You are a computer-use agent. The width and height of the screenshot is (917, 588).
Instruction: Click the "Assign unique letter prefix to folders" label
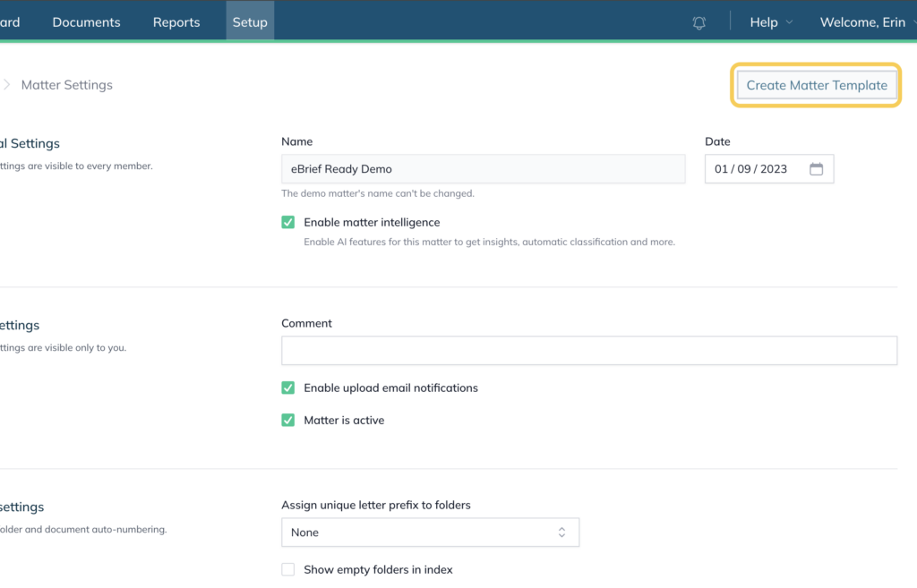coord(375,505)
